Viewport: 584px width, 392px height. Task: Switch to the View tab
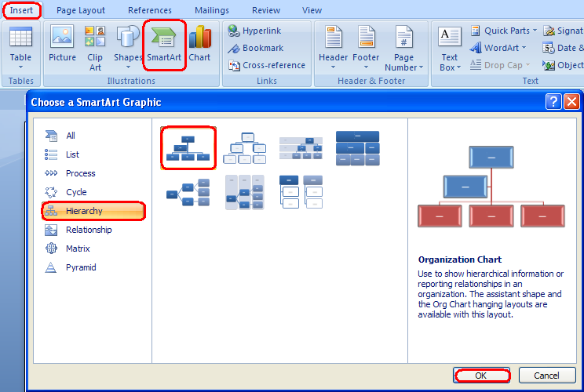click(312, 10)
